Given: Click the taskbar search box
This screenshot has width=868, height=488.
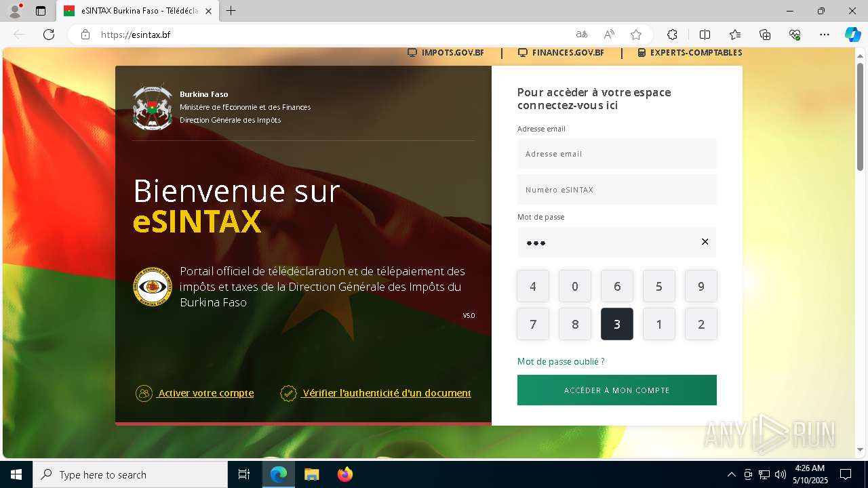Looking at the screenshot, I should click(x=130, y=474).
